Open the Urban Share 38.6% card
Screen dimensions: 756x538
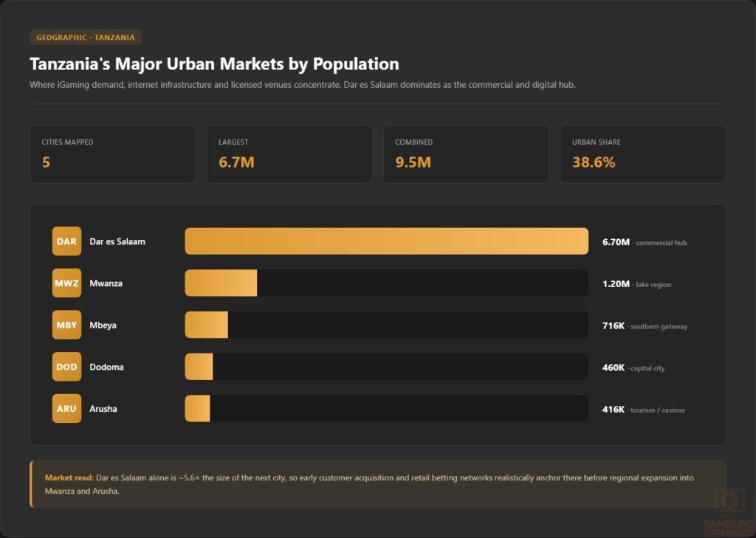click(x=643, y=154)
